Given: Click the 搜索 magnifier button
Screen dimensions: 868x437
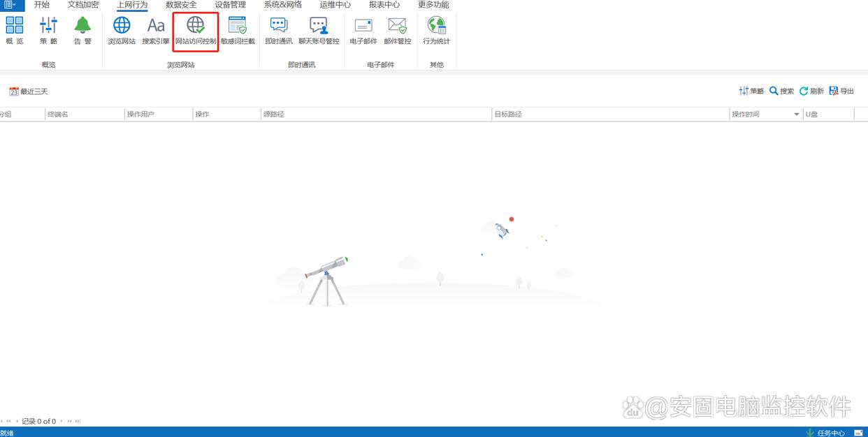Looking at the screenshot, I should pyautogui.click(x=782, y=91).
